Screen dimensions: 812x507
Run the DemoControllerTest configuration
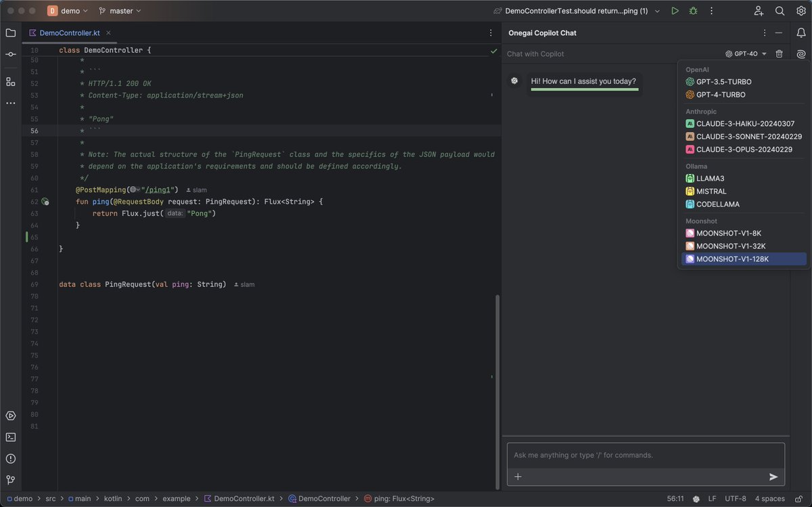pos(675,11)
